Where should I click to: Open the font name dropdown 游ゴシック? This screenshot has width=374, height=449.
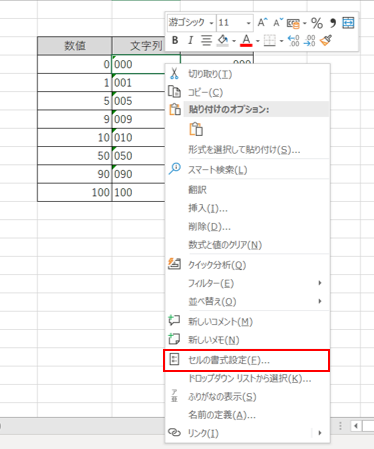(211, 23)
